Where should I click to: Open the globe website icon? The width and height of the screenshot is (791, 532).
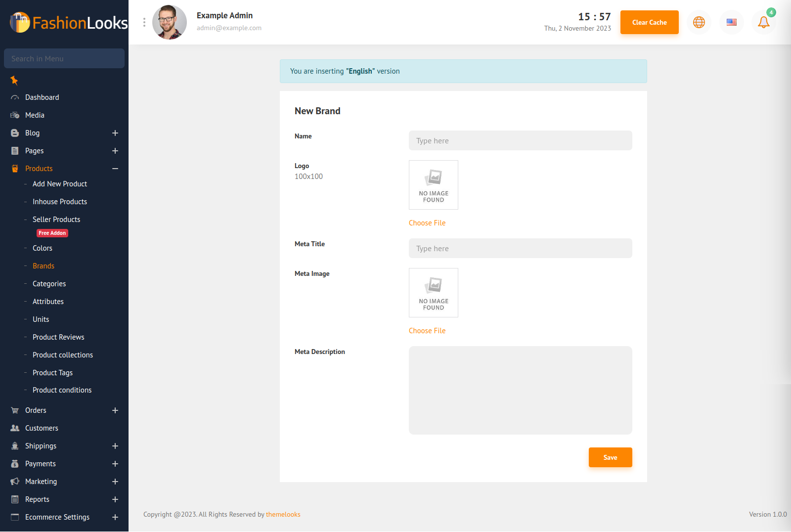click(x=699, y=22)
